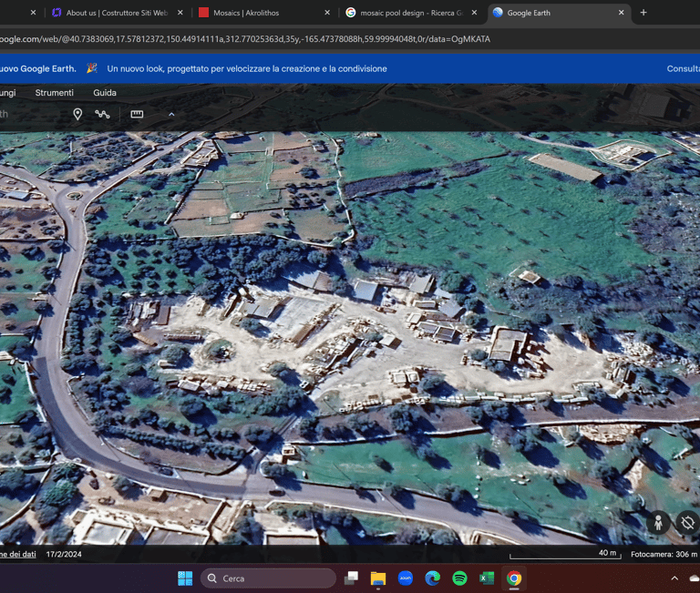Click the Chrome taskbar icon
The image size is (700, 593).
click(x=514, y=578)
